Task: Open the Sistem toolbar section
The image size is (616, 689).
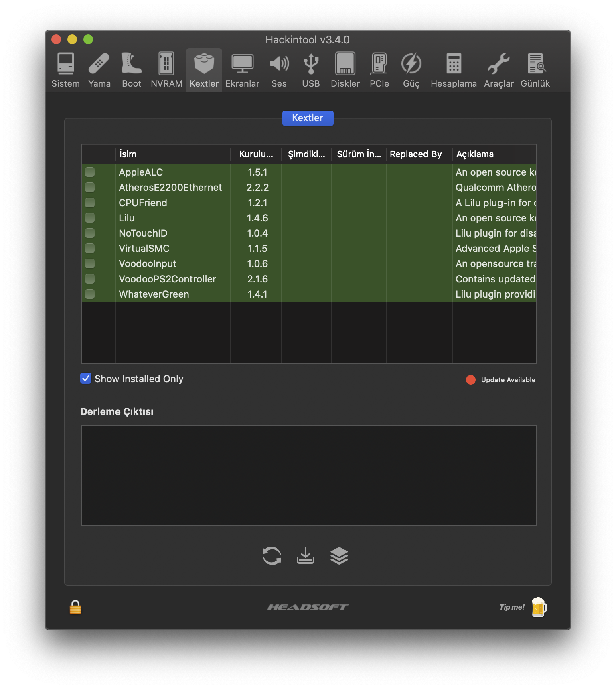Action: (65, 70)
